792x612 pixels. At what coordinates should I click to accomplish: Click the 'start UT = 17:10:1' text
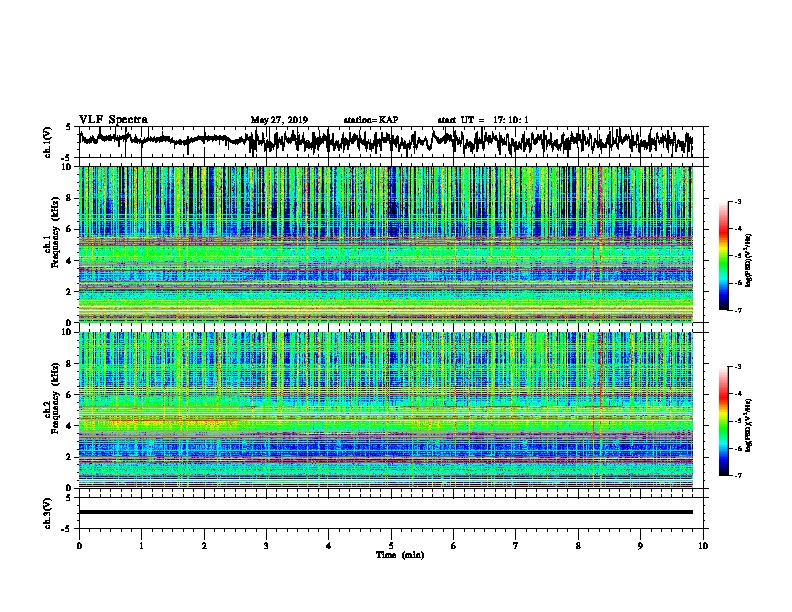tap(483, 120)
